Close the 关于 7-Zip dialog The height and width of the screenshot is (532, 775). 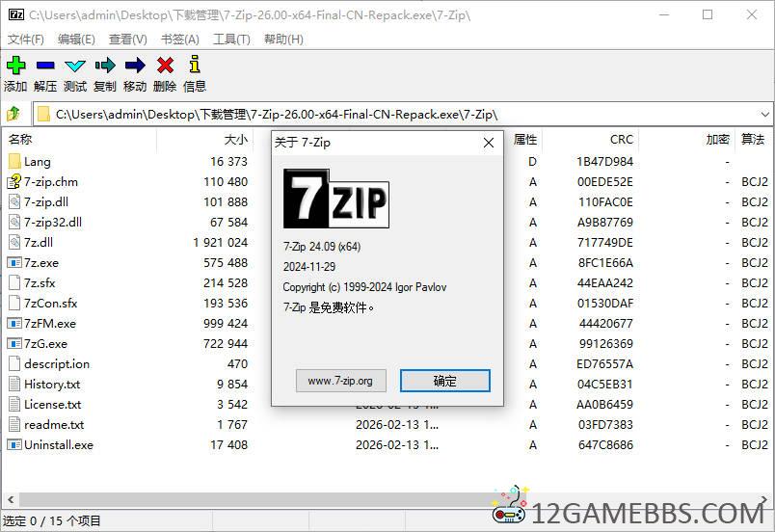[489, 143]
